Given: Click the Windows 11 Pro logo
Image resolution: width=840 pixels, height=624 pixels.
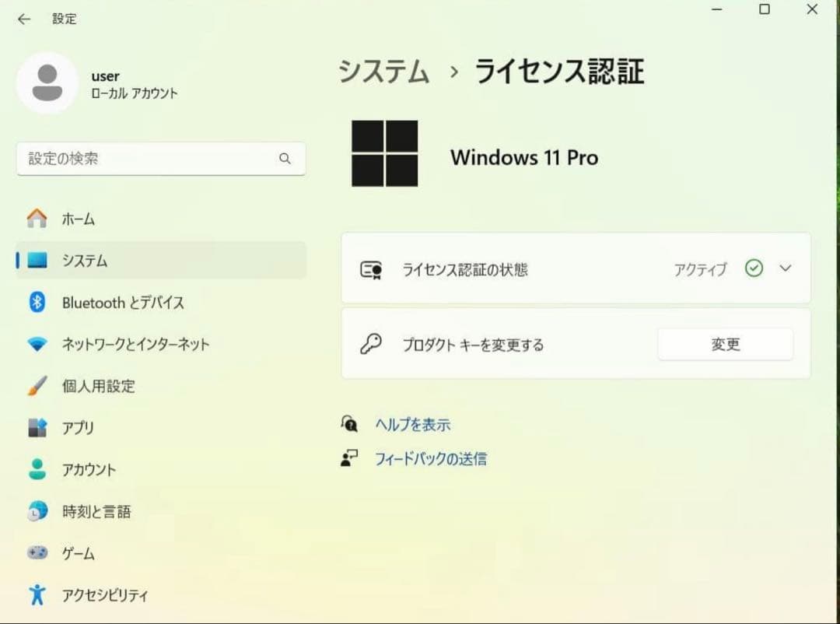Looking at the screenshot, I should point(384,153).
